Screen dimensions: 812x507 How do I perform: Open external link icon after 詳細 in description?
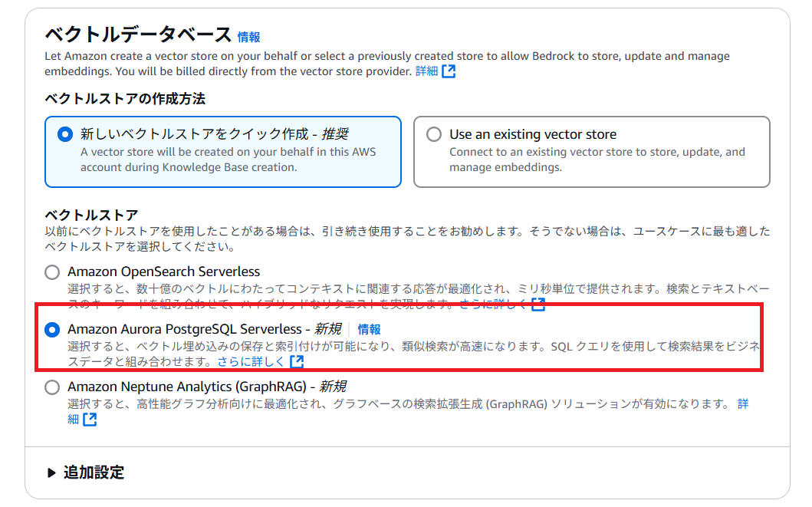449,71
